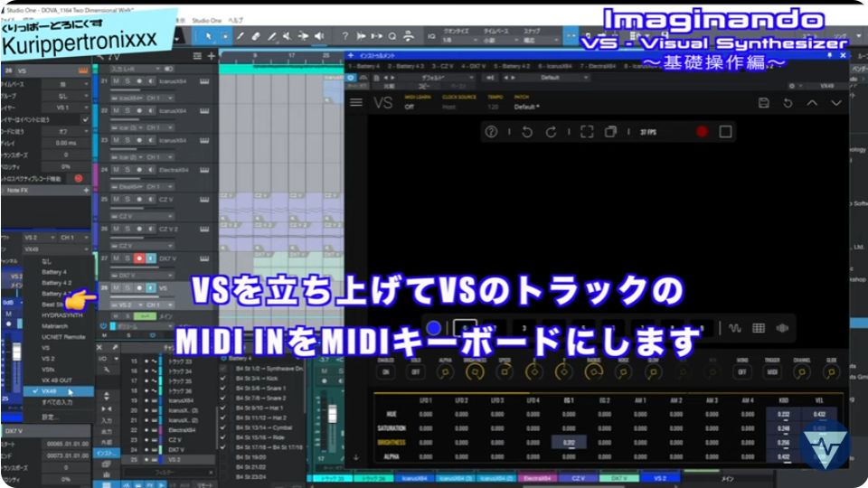Image resolution: width=868 pixels, height=488 pixels.
Task: Switch to 3 - CZ V instrument tab
Action: pyautogui.click(x=442, y=66)
